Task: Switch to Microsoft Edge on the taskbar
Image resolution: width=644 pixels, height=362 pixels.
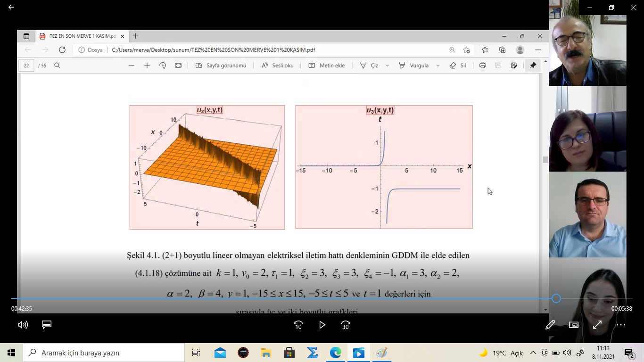Action: pos(336,353)
